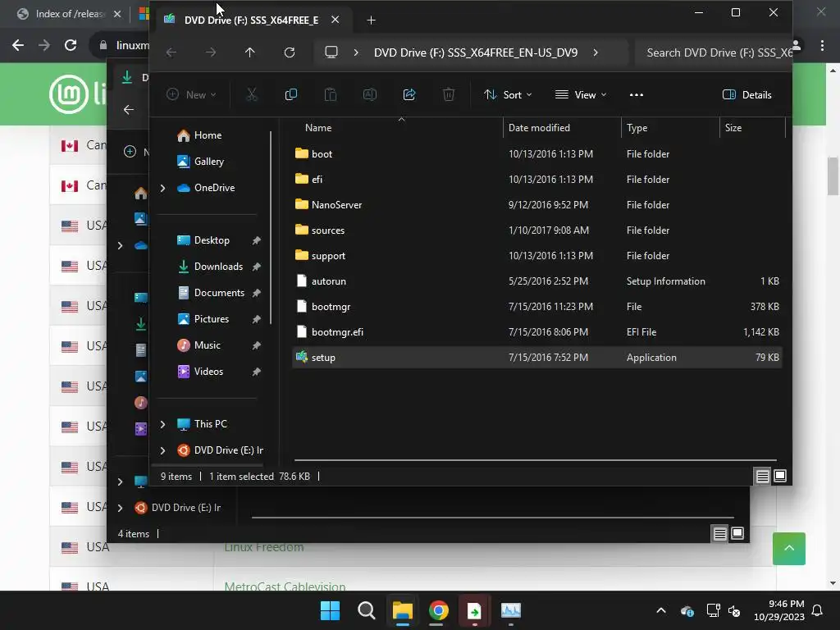Open taskbar Search
The height and width of the screenshot is (630, 840).
(367, 610)
